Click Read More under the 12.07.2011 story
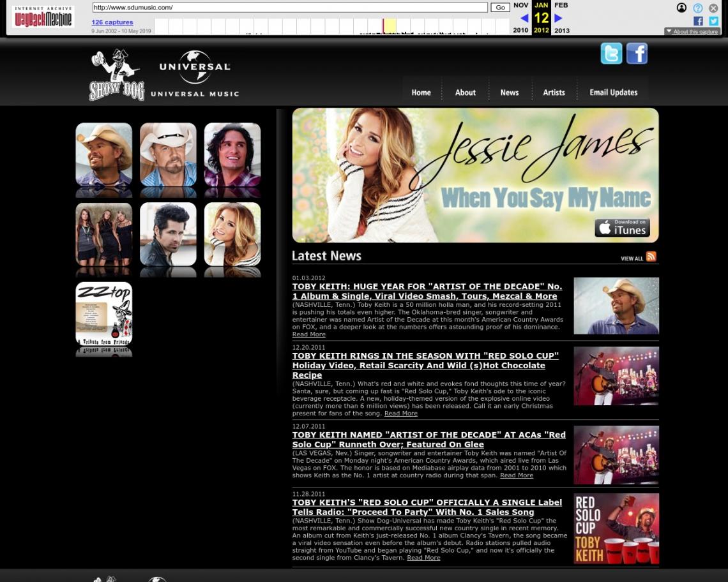This screenshot has width=728, height=582. coord(516,475)
